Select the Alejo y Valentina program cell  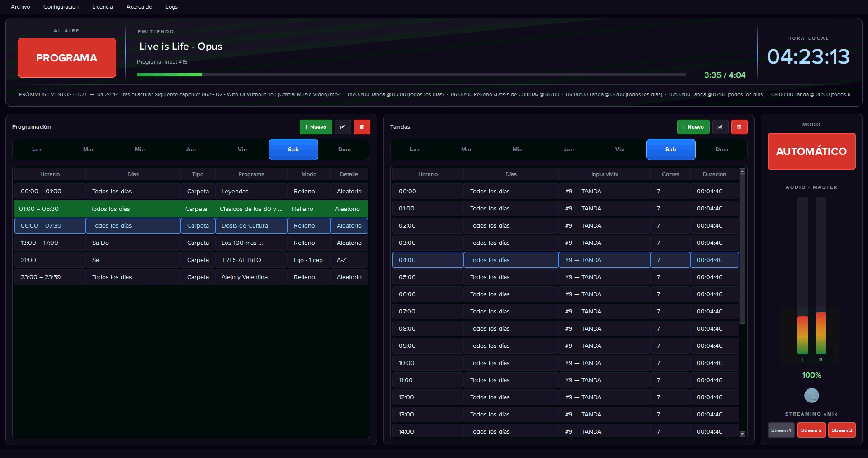click(x=251, y=277)
